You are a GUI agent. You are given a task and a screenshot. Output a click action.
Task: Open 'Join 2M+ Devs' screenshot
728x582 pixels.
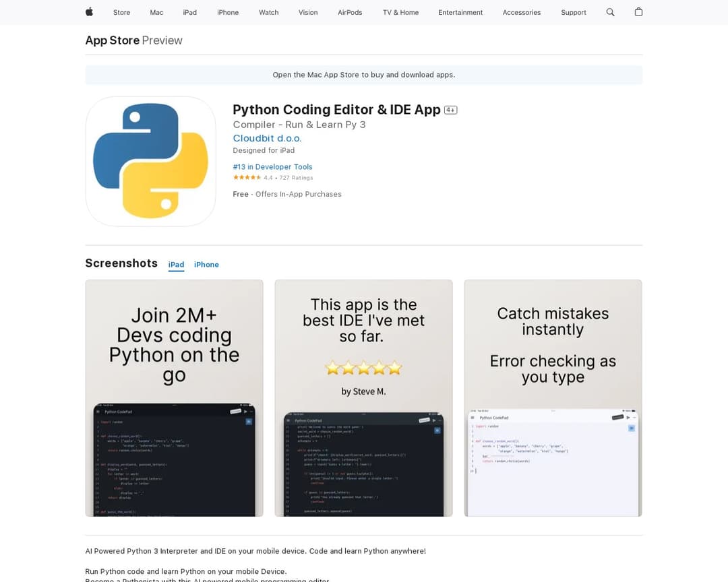click(x=174, y=398)
